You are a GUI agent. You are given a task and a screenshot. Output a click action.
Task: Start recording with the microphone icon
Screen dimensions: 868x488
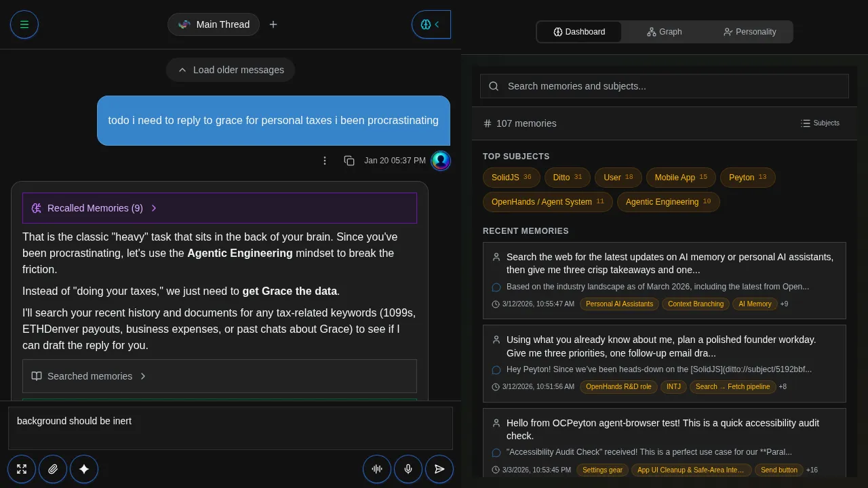tap(408, 469)
